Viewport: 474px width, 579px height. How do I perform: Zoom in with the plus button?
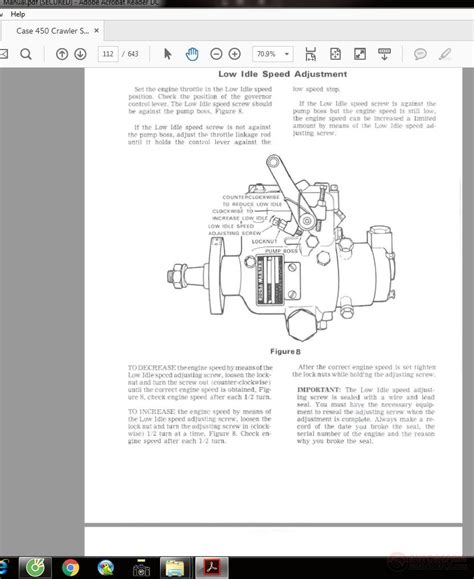[234, 54]
